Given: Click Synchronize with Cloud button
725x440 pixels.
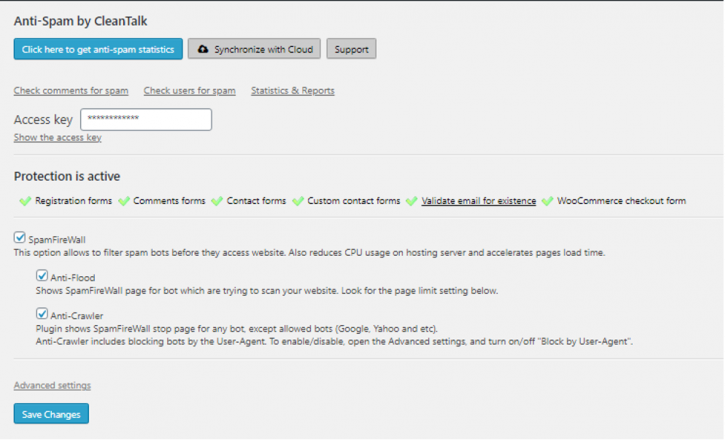Looking at the screenshot, I should click(x=254, y=49).
